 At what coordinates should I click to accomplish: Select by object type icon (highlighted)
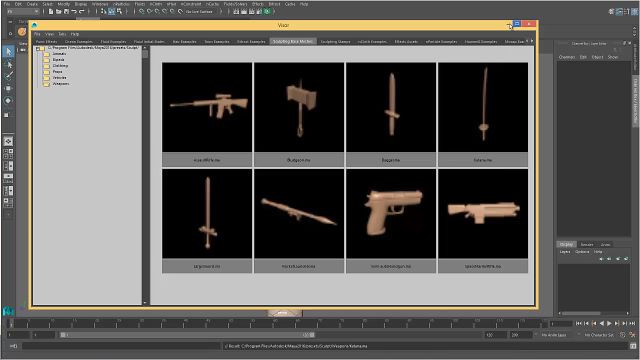coord(111,11)
